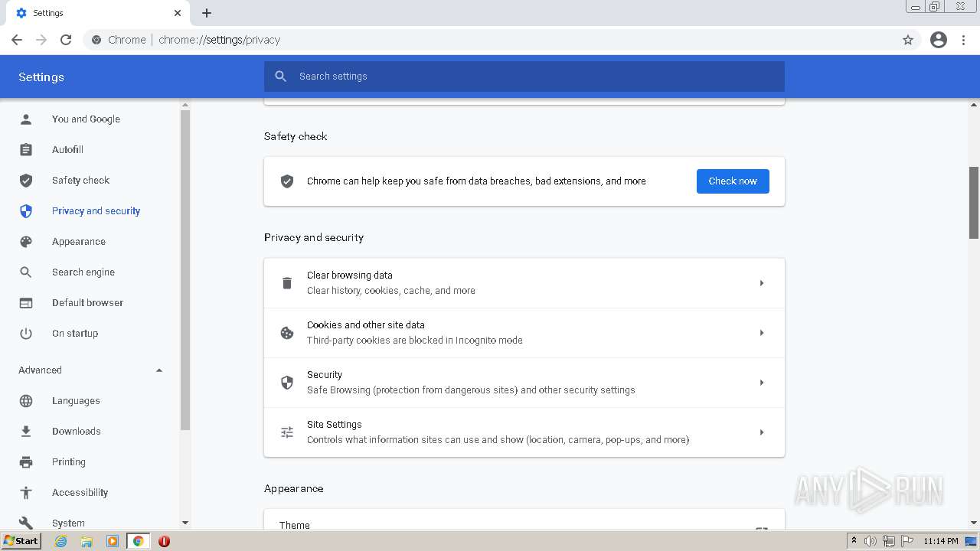Click the accessibility figure icon
The width and height of the screenshot is (980, 551).
pos(26,493)
